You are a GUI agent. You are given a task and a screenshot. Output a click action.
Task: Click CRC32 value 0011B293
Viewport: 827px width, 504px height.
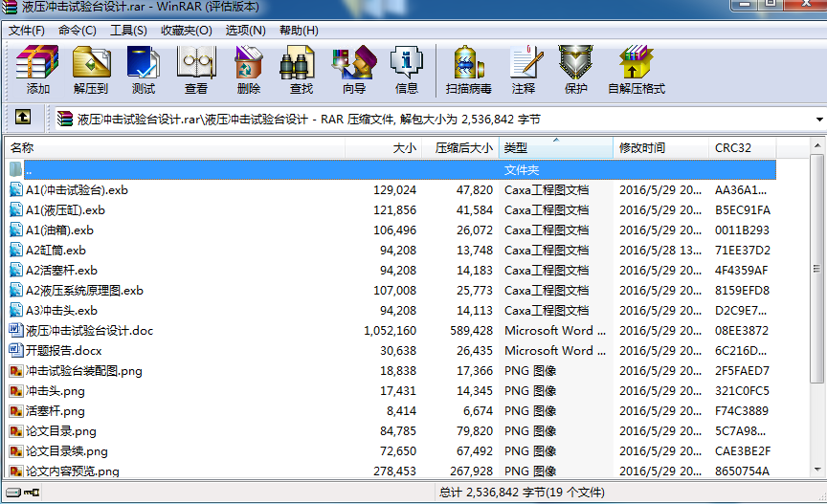pyautogui.click(x=742, y=230)
